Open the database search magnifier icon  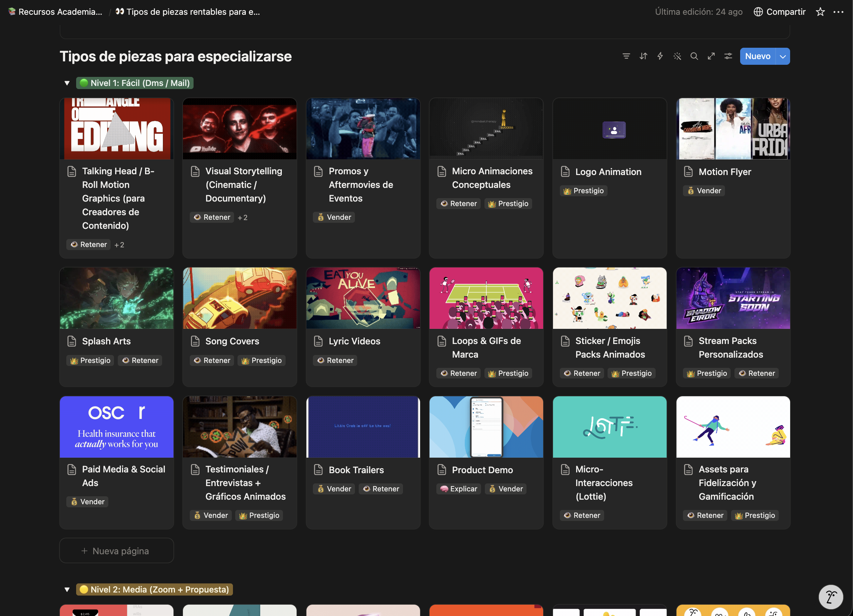tap(694, 56)
